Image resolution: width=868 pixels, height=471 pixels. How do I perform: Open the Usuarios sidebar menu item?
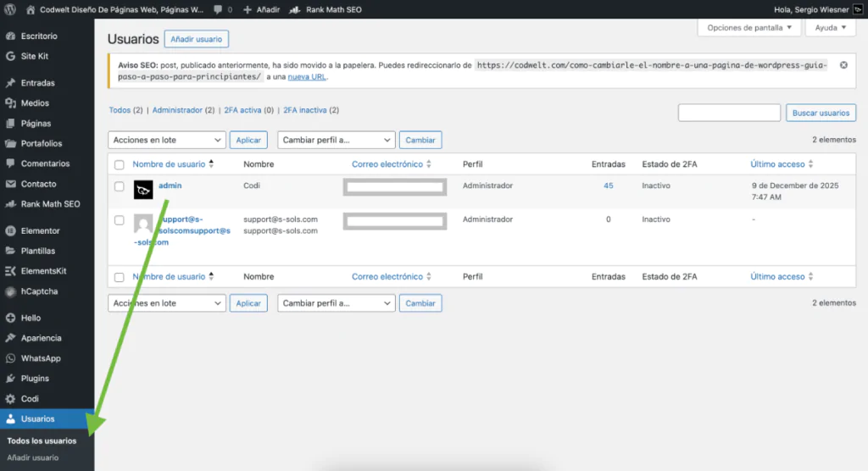click(47, 419)
